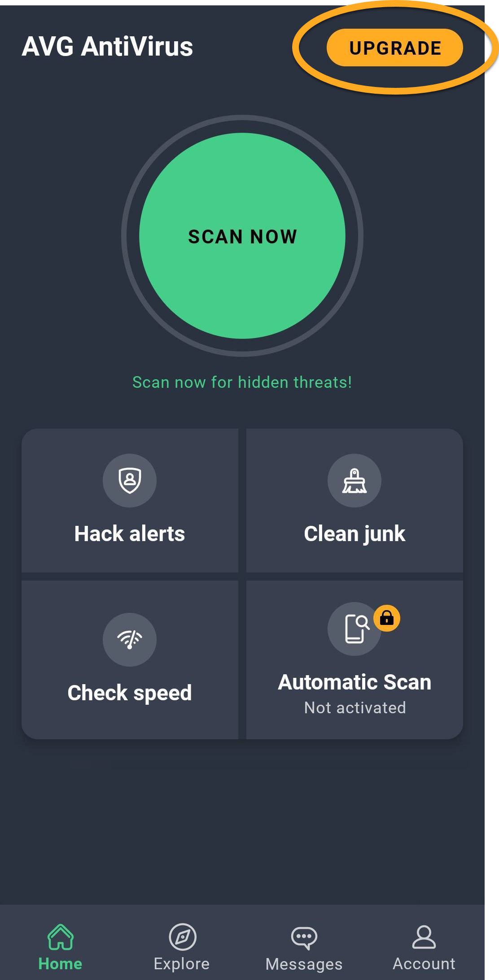Open the Messages speech bubble icon

pos(304,937)
